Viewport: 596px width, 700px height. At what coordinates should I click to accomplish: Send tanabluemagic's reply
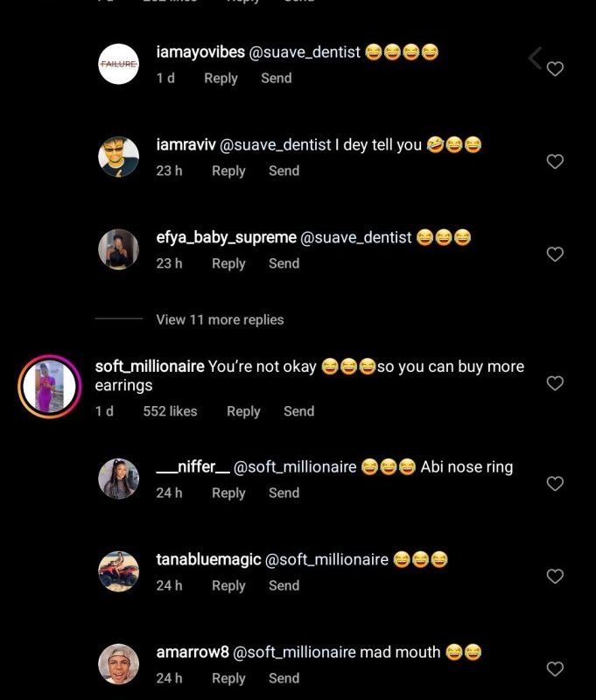[x=284, y=585]
